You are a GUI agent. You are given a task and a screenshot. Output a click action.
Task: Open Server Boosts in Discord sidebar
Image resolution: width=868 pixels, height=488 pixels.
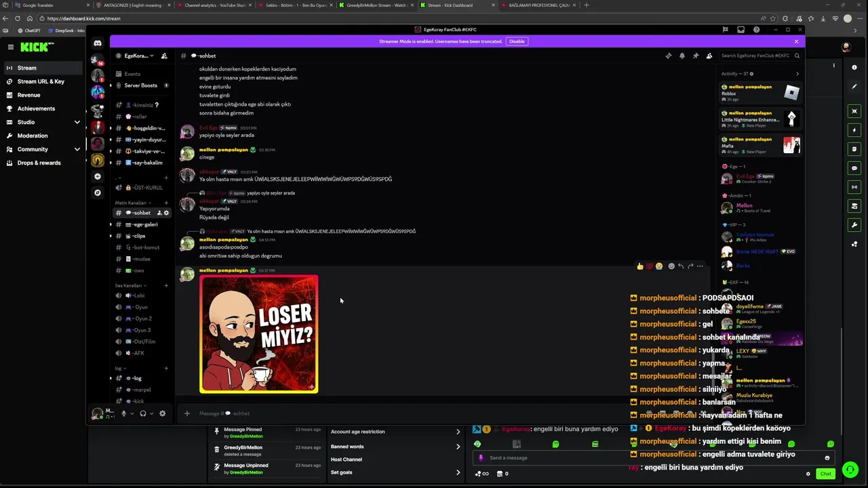[141, 85]
